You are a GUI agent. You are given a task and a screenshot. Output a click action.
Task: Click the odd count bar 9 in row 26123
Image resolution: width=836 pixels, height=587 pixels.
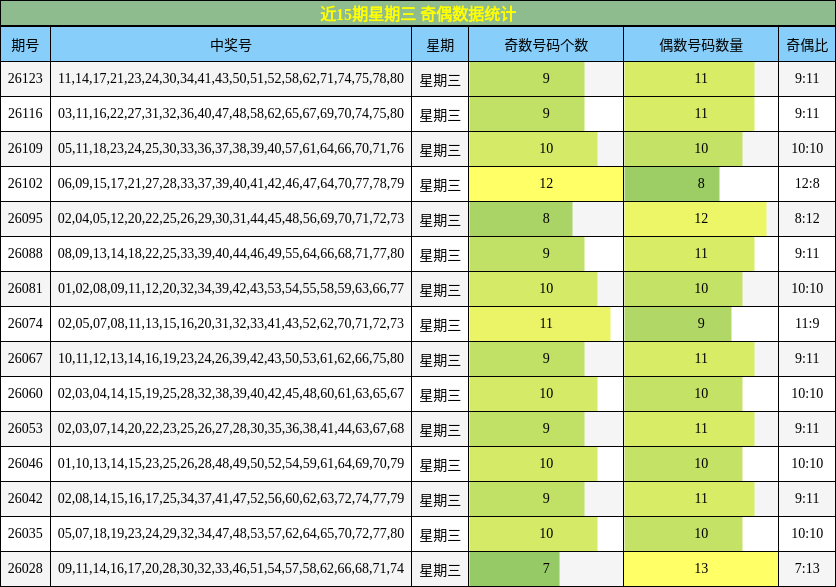click(x=527, y=79)
